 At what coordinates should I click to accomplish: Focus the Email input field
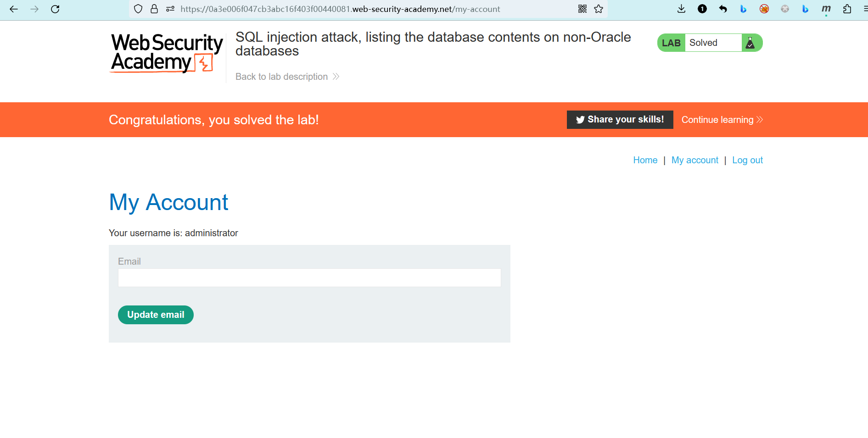(309, 278)
